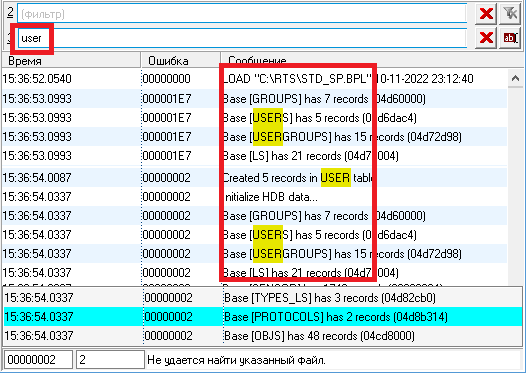Click inside the empty filter field
The width and height of the screenshot is (526, 373).
point(242,14)
